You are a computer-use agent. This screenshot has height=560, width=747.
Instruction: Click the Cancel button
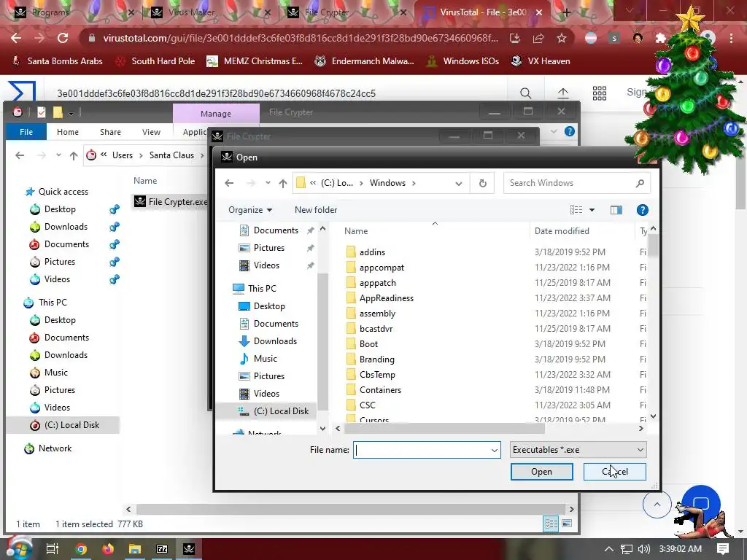pos(614,472)
